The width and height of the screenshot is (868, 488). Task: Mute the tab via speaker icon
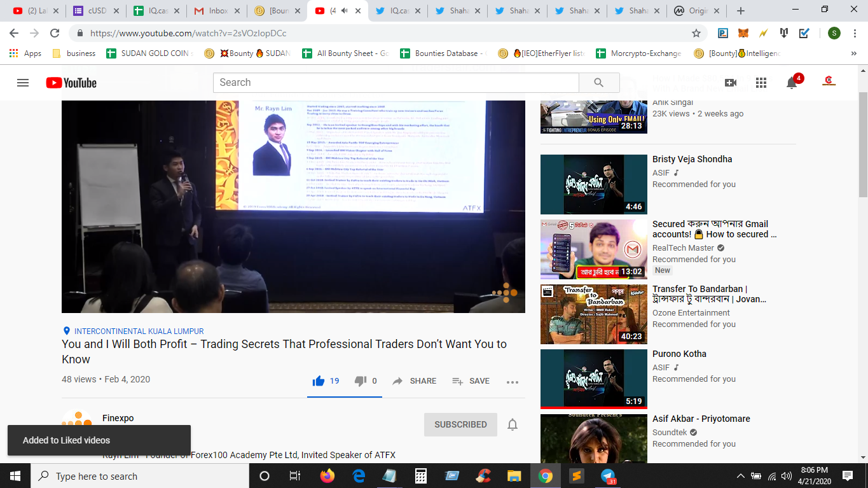[344, 11]
